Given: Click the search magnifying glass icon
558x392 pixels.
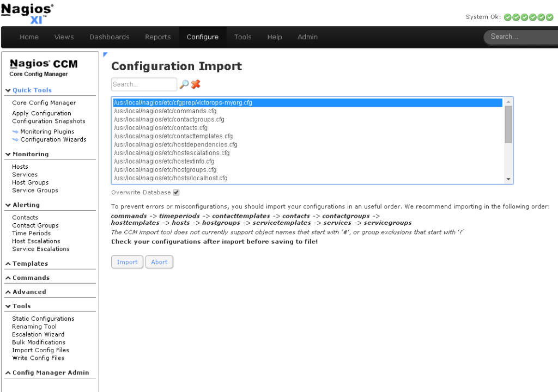Looking at the screenshot, I should point(184,84).
